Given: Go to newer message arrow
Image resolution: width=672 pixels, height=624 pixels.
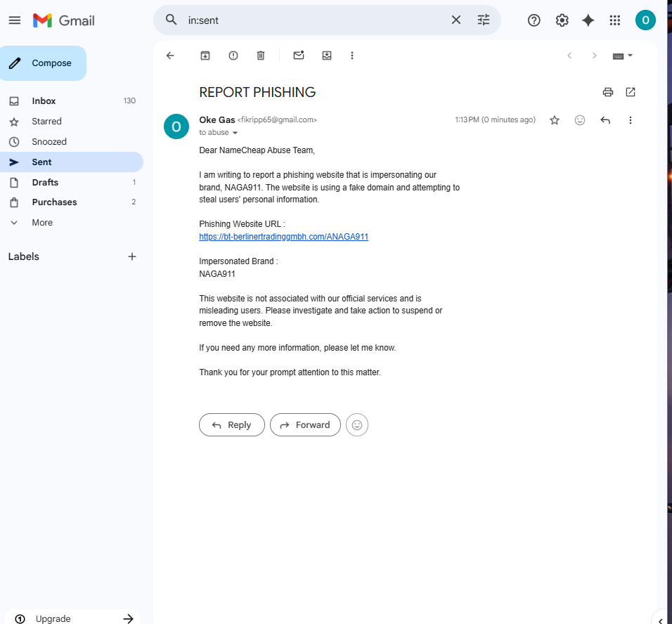Looking at the screenshot, I should click(x=569, y=56).
